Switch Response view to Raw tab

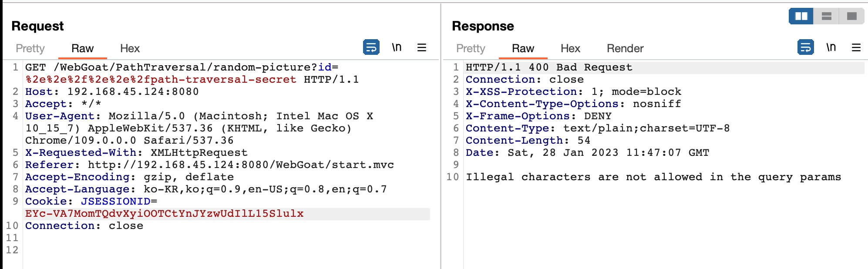523,48
